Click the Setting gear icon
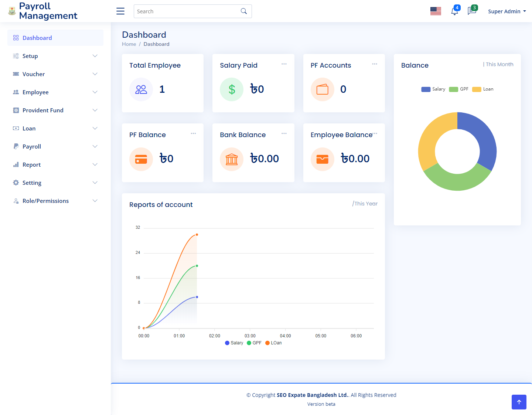Image resolution: width=532 pixels, height=415 pixels. click(16, 183)
